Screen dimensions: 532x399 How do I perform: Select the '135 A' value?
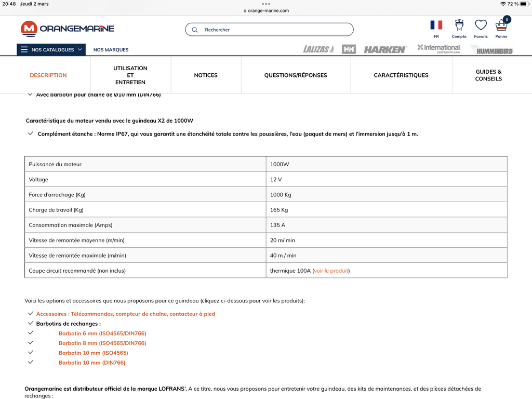277,225
